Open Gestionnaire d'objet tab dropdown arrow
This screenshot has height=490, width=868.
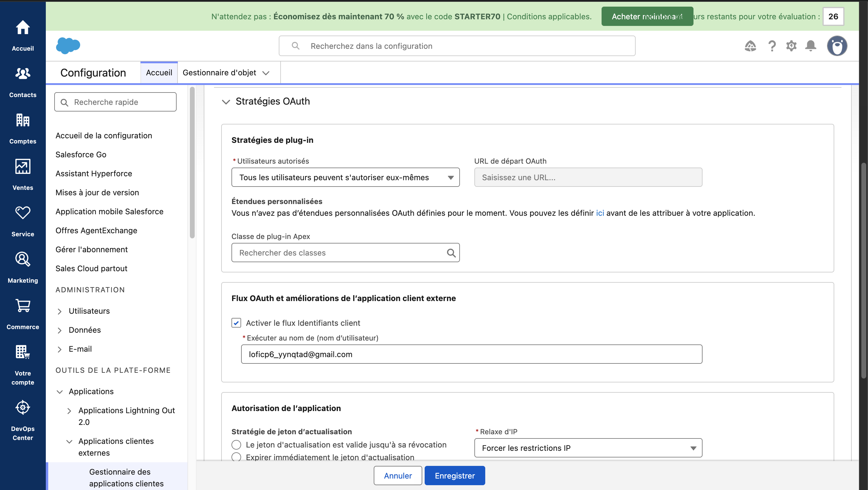click(266, 73)
